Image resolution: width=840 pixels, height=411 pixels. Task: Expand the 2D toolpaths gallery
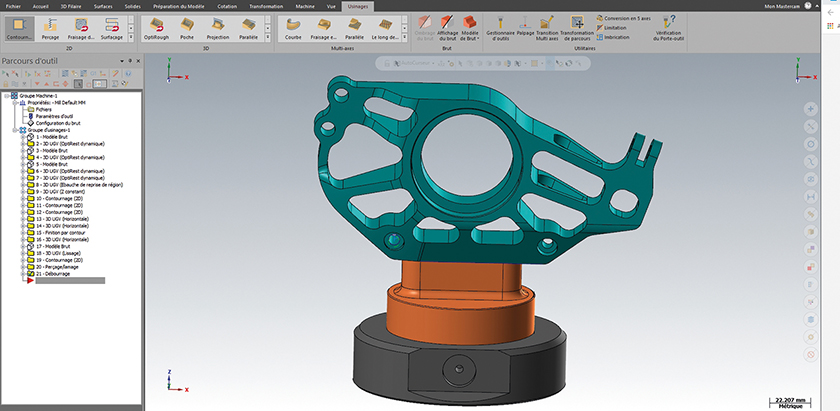pos(130,38)
